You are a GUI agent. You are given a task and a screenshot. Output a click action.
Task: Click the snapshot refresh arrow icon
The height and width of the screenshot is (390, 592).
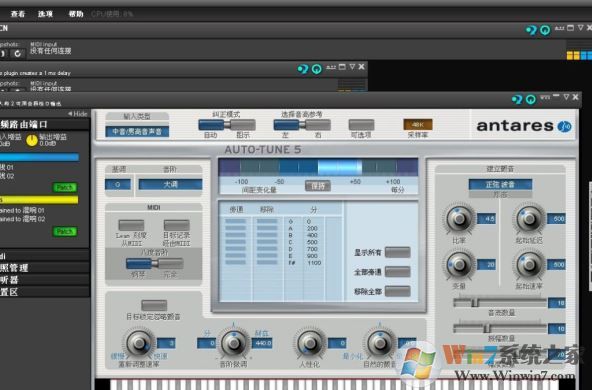[x=17, y=54]
